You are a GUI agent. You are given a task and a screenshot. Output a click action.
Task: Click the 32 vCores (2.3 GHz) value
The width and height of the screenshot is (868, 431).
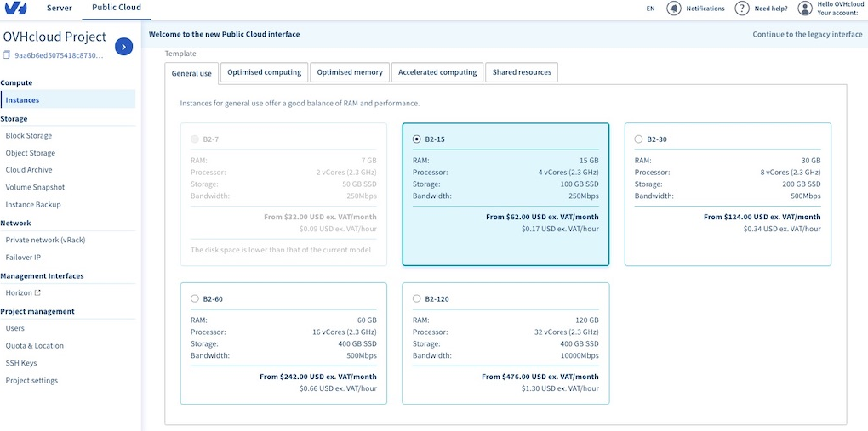pyautogui.click(x=565, y=332)
